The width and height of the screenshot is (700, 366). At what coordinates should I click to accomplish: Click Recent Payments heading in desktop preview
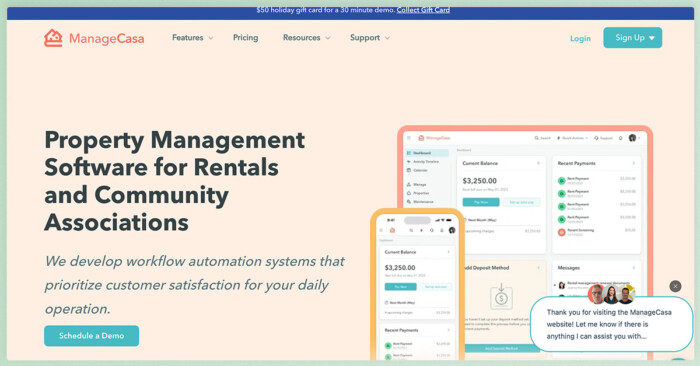coord(576,163)
